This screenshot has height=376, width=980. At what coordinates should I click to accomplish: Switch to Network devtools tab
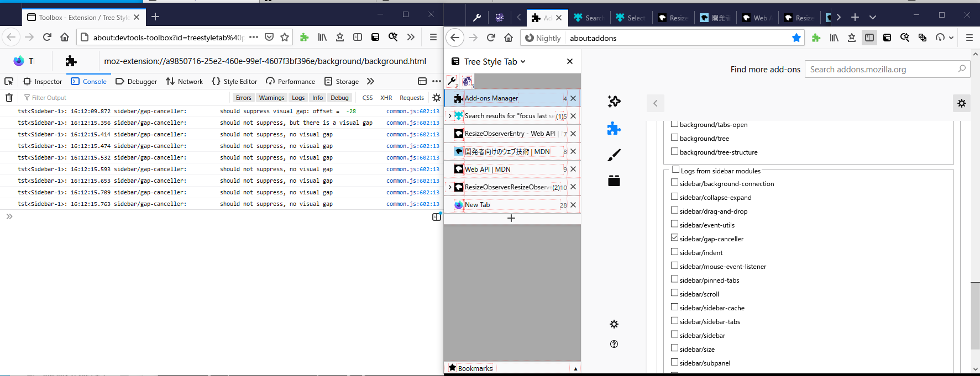(x=184, y=81)
